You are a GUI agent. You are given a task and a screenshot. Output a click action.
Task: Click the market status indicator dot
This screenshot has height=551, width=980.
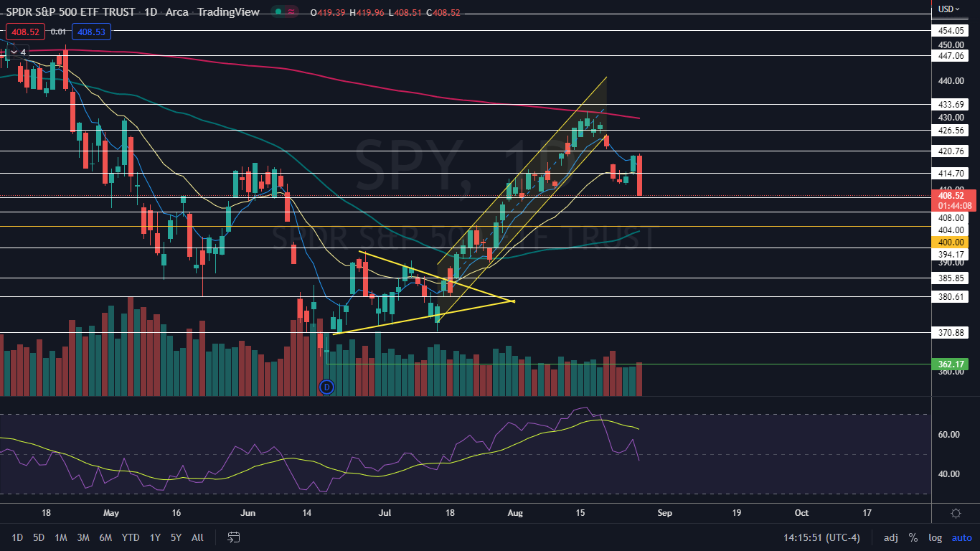pyautogui.click(x=278, y=11)
